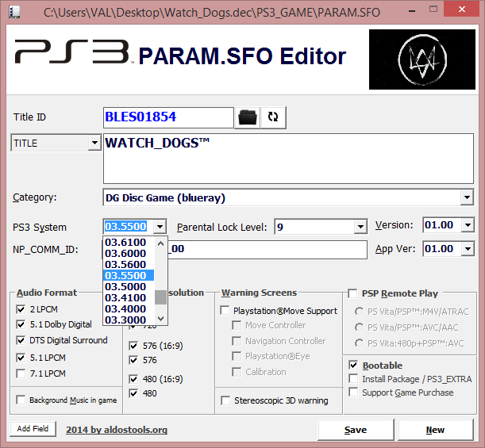Image resolution: width=485 pixels, height=448 pixels.
Task: Open the folder browse icon
Action: [x=248, y=117]
